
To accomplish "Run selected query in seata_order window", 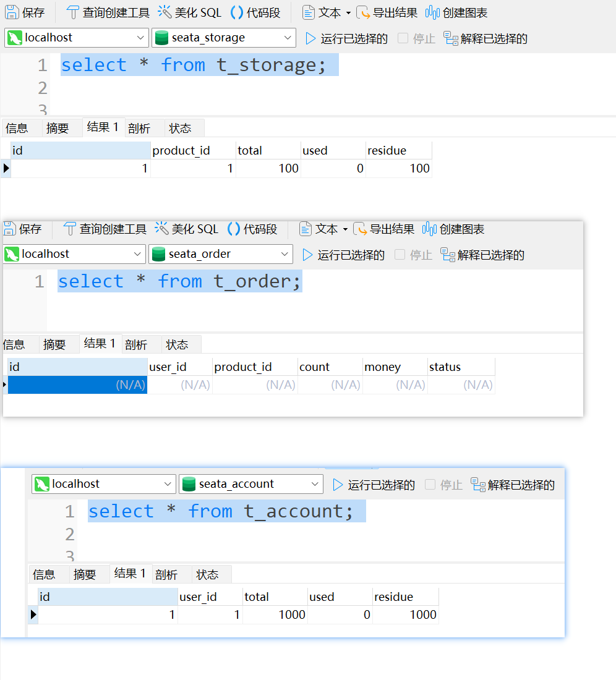I will pos(344,255).
